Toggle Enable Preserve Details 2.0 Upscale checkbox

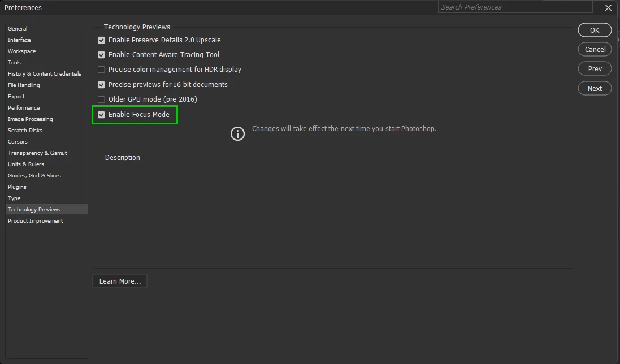click(x=101, y=40)
